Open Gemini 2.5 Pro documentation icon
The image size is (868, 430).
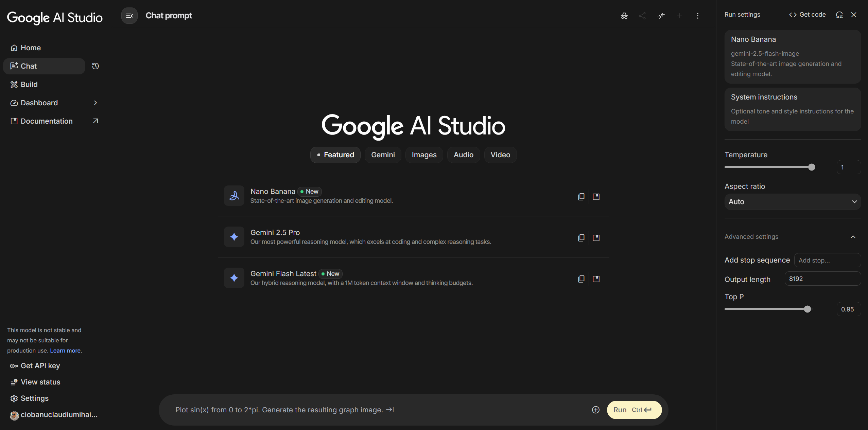pos(596,238)
